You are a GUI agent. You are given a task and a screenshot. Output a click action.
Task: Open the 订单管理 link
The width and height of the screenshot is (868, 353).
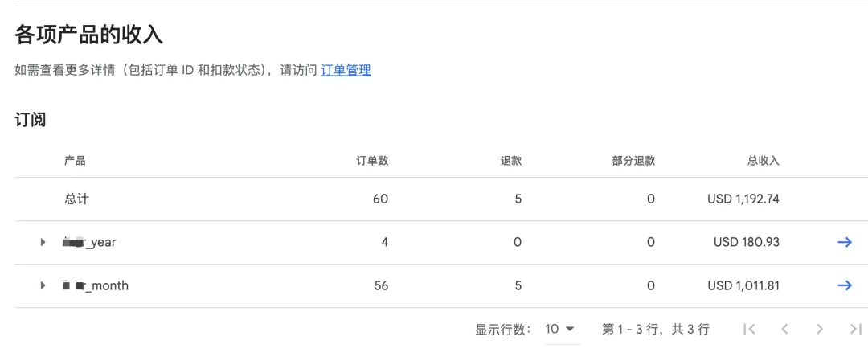(x=346, y=71)
